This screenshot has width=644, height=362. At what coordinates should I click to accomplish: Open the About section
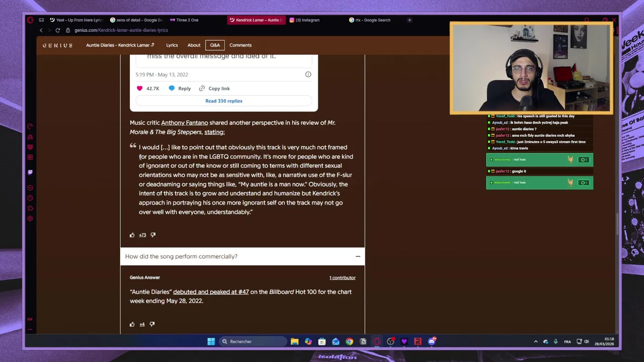pyautogui.click(x=194, y=45)
